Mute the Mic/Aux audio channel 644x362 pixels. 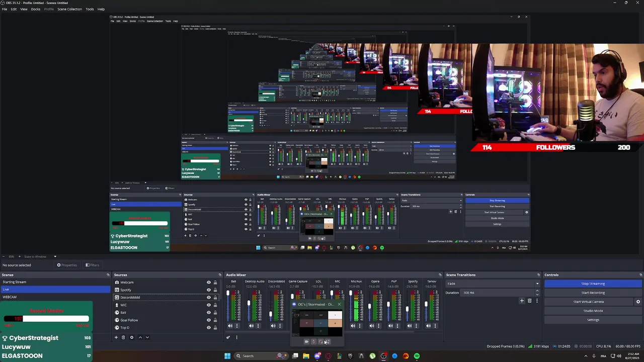coord(353,326)
